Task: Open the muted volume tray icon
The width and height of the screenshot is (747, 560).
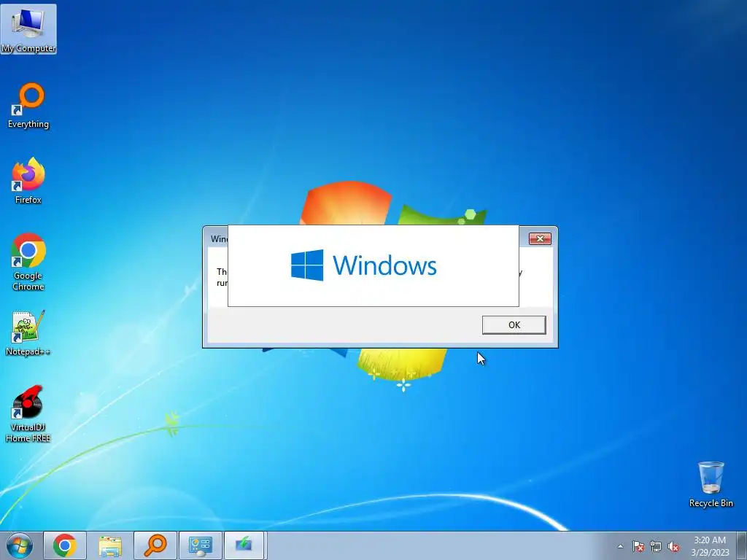Action: [x=673, y=546]
